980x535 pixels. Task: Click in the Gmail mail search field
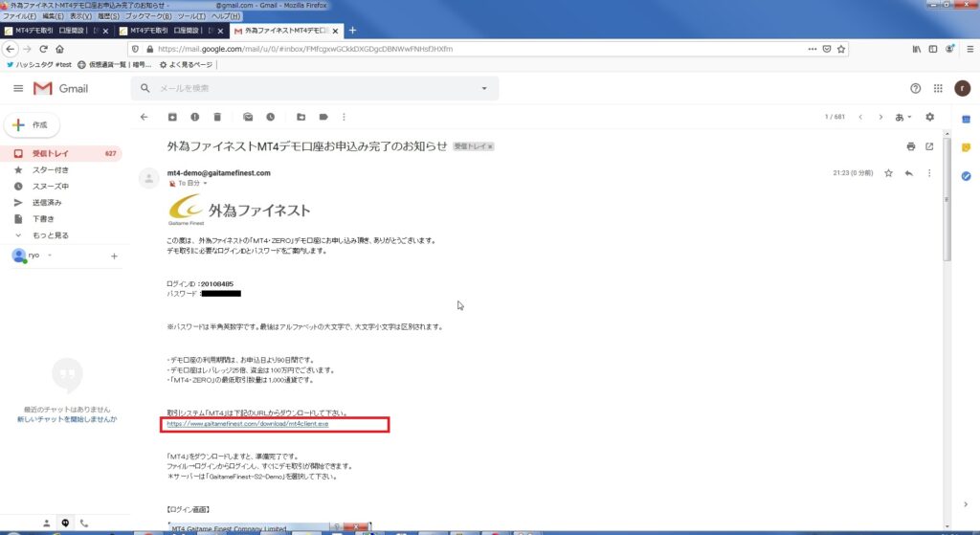tap(316, 88)
